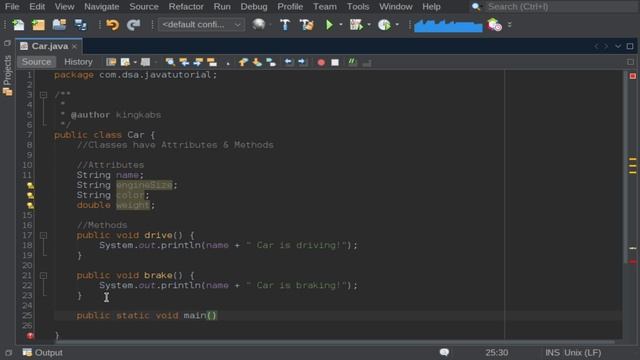The image size is (640, 360).
Task: Click the Unix (LF) line ending label
Action: (x=583, y=353)
